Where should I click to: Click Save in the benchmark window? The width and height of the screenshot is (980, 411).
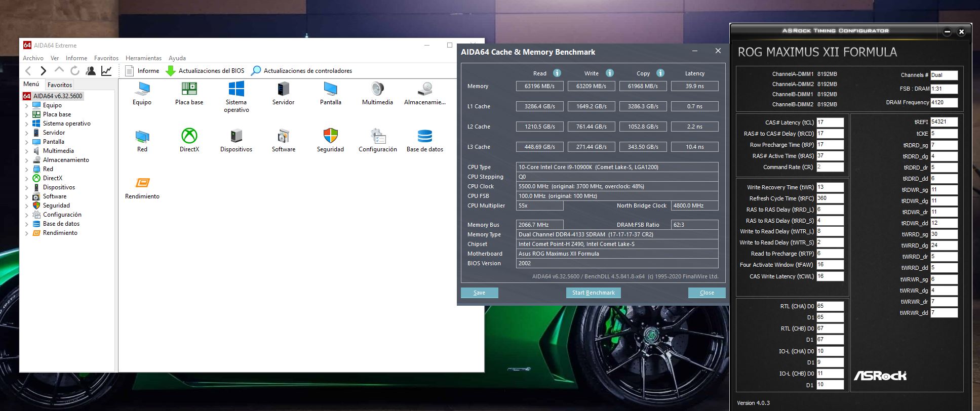[479, 293]
